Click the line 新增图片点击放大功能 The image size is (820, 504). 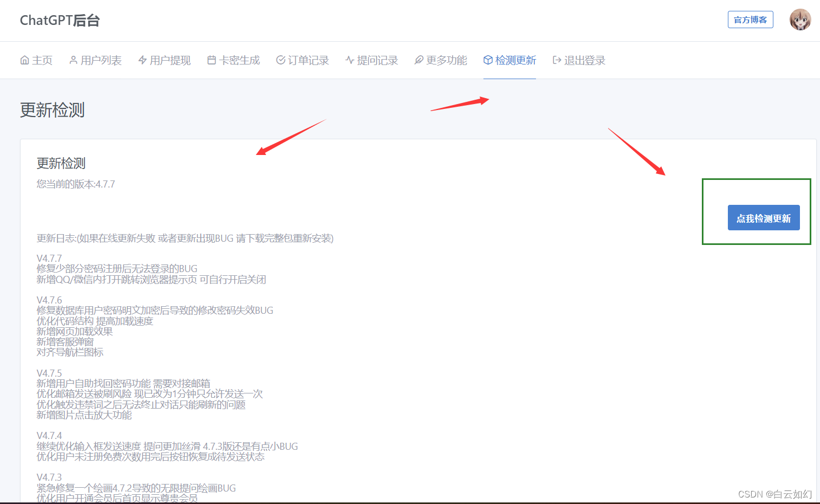pyautogui.click(x=84, y=415)
